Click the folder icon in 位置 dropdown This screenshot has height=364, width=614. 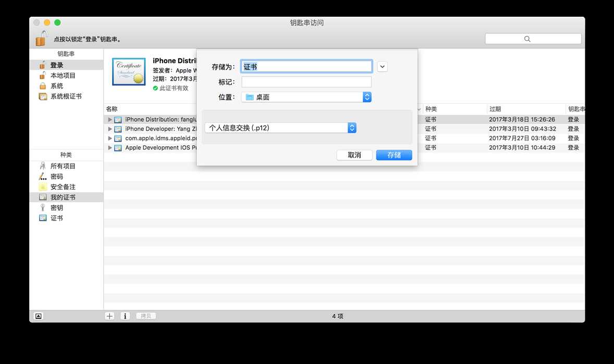point(250,97)
